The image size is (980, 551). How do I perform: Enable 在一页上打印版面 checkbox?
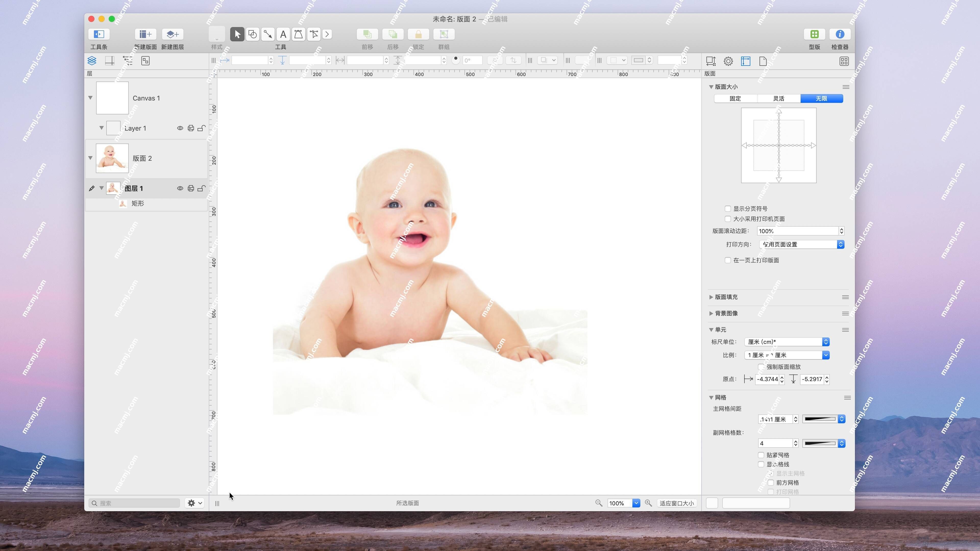[x=728, y=260]
